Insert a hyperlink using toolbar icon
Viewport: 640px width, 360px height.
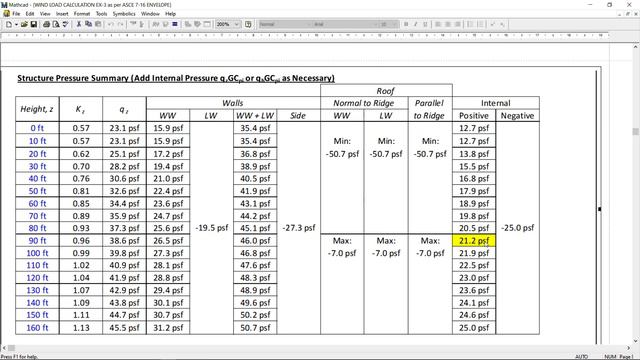point(188,24)
